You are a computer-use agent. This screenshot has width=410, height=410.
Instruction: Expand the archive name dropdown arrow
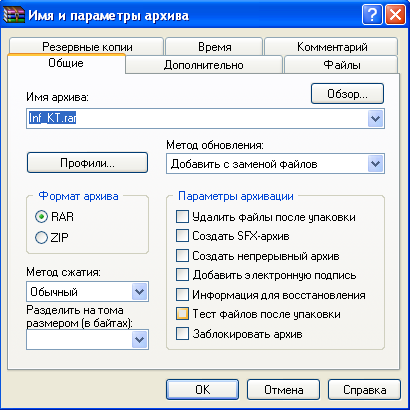376,119
